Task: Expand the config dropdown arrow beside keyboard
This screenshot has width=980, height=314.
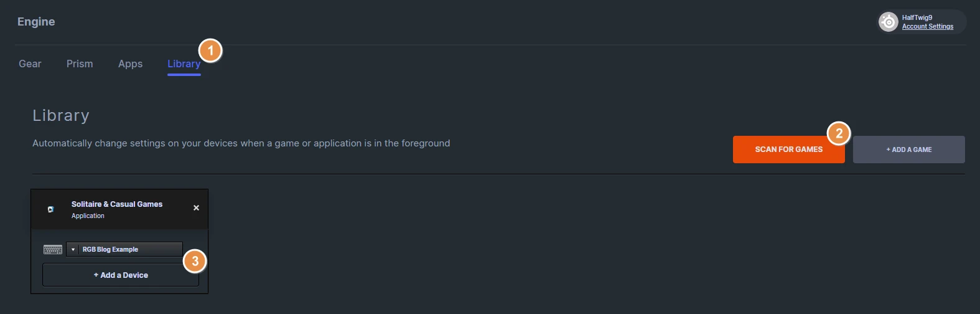Action: [x=73, y=249]
